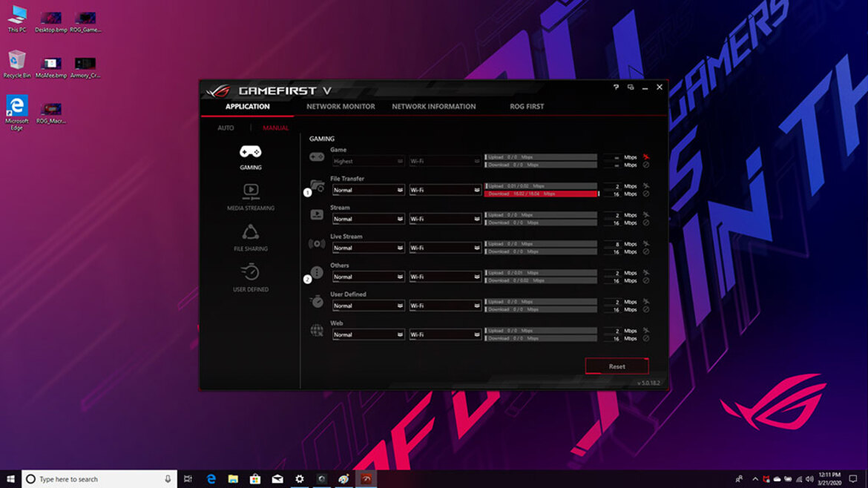Open File Transfer Wi-Fi network dropdown

[445, 190]
